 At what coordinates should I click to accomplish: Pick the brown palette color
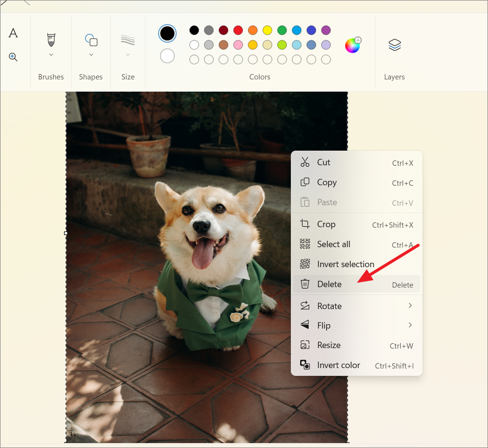tap(224, 45)
